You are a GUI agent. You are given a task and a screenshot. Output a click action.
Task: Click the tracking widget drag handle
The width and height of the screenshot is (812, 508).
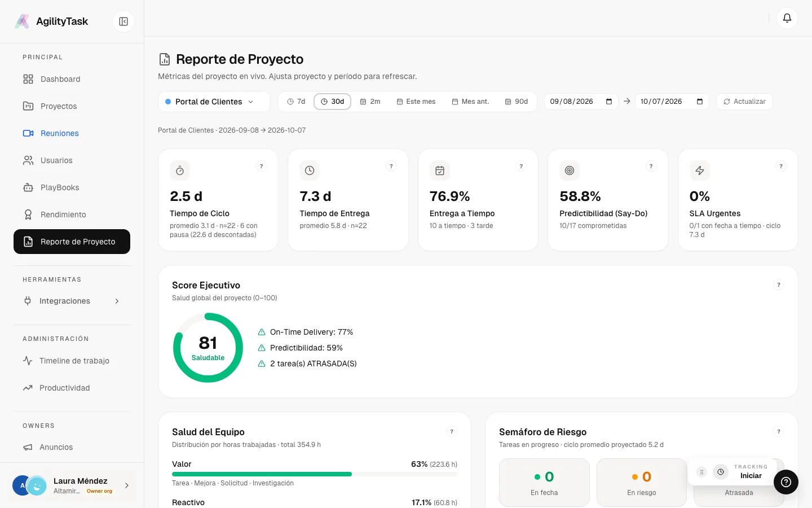[701, 472]
